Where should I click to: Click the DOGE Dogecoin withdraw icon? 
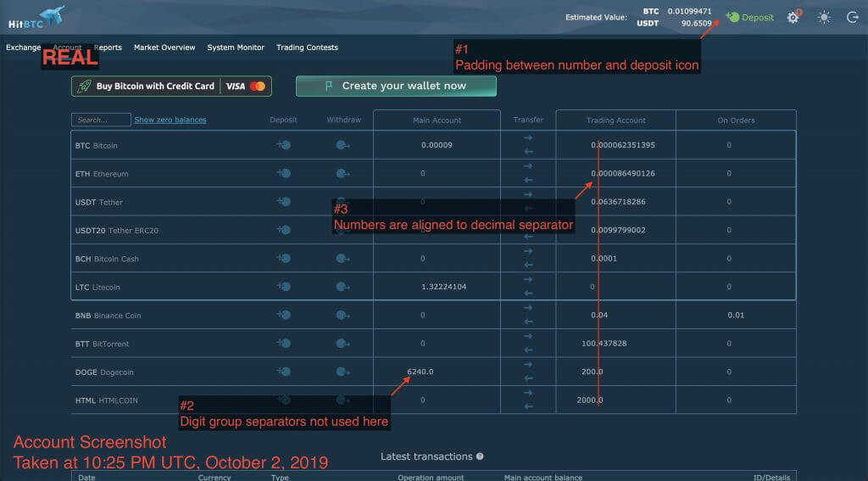pos(342,372)
